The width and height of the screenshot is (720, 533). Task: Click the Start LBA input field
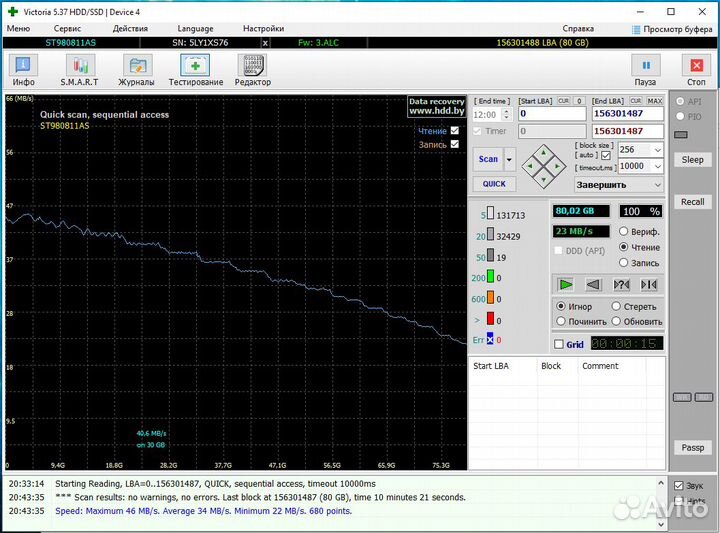pyautogui.click(x=552, y=114)
